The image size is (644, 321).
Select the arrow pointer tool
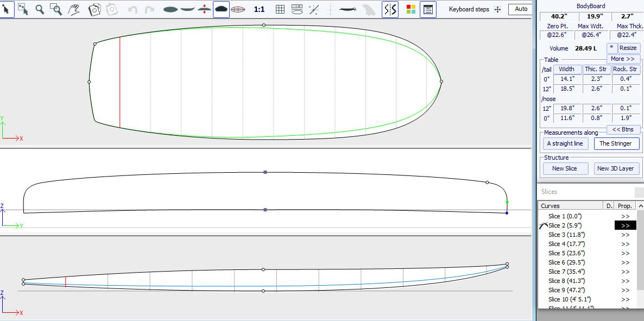coord(6,9)
